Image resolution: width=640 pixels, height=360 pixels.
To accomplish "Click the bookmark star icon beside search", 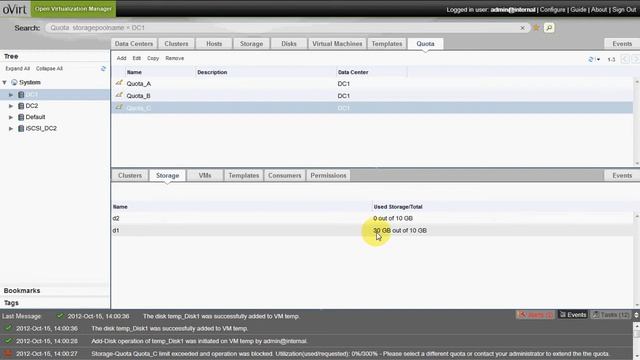I will 536,28.
